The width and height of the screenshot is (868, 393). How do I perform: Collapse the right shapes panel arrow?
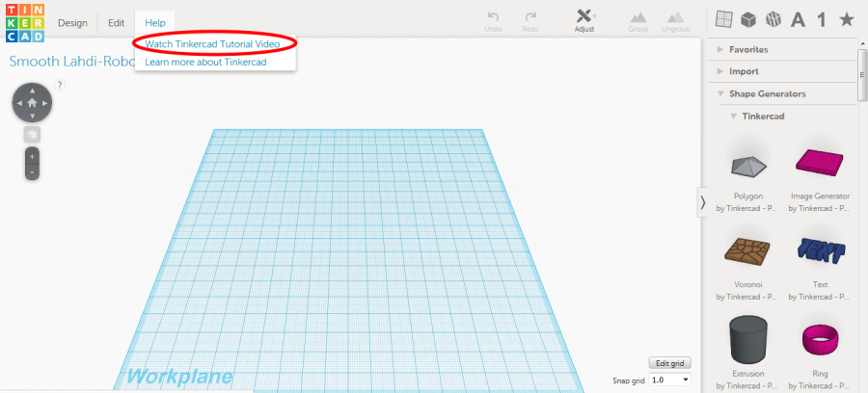point(702,201)
